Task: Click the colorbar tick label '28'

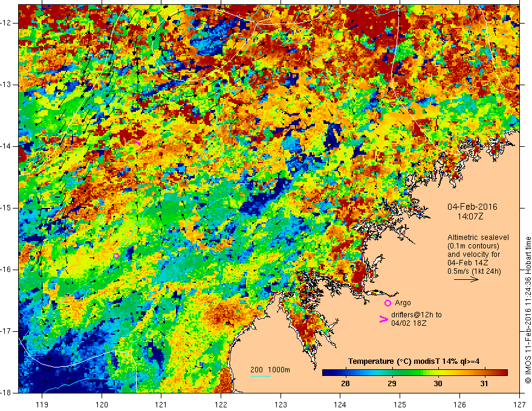Action: (345, 384)
